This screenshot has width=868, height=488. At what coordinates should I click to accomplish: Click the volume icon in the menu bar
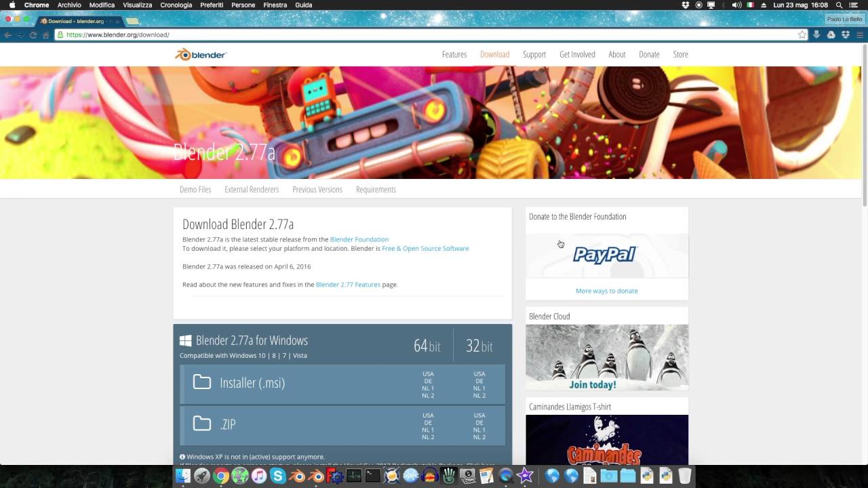pyautogui.click(x=736, y=5)
